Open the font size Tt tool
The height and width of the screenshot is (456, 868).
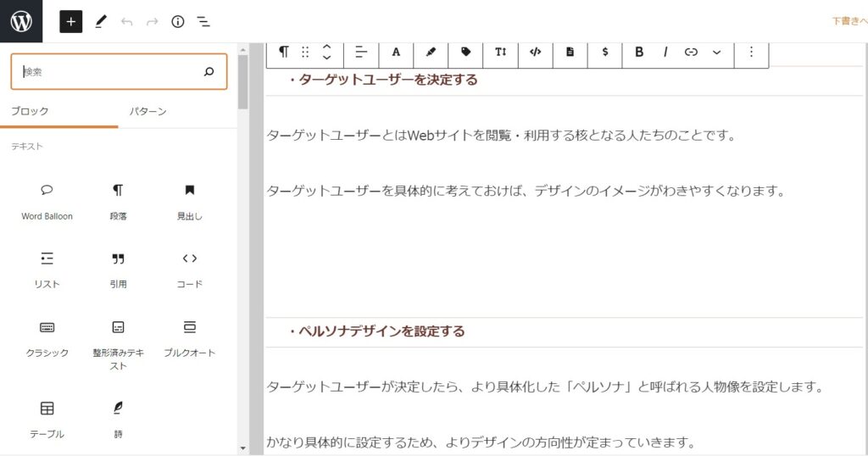click(x=500, y=52)
